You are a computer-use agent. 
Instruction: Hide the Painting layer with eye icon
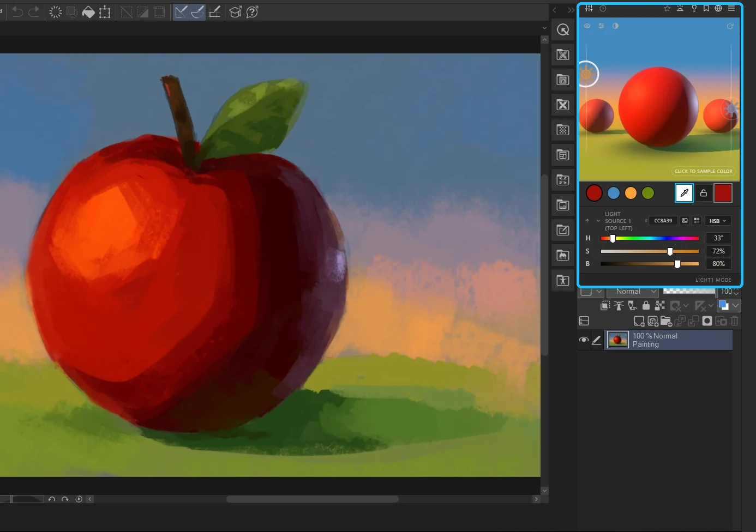[584, 340]
